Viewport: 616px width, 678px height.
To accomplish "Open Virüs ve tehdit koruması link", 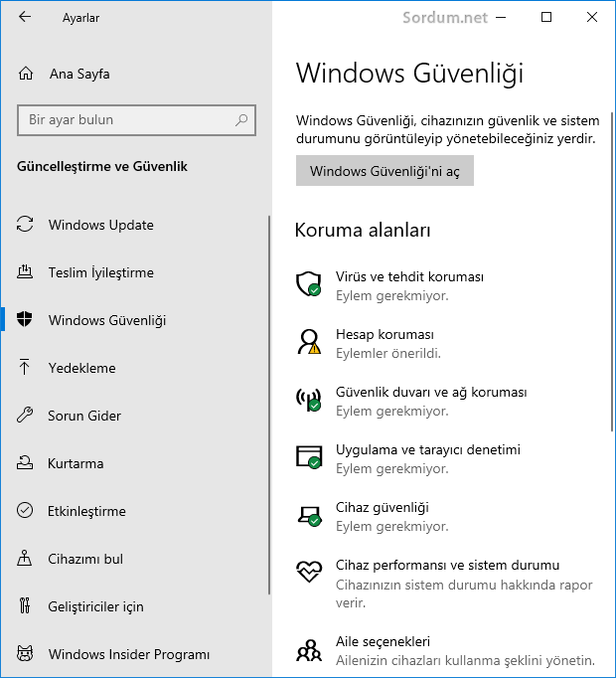I will coord(409,276).
